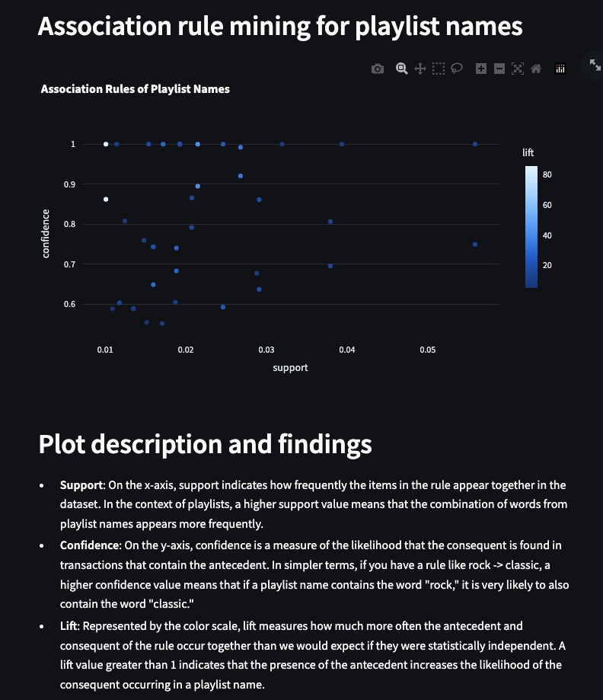The height and width of the screenshot is (700, 603).
Task: Choose the Box Select tool
Action: [438, 69]
